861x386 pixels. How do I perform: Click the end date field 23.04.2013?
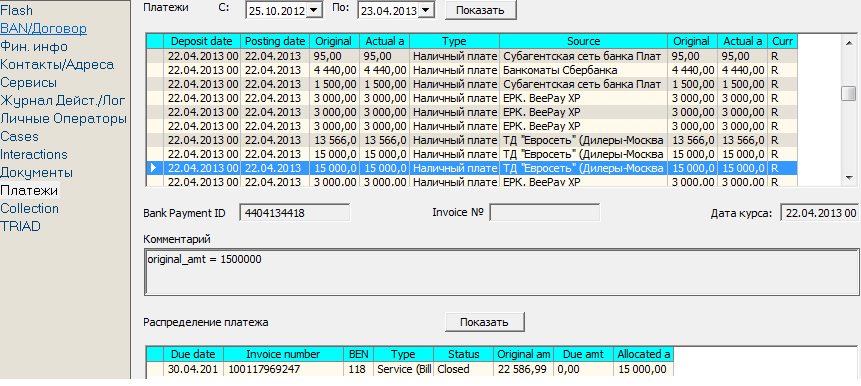pos(388,10)
